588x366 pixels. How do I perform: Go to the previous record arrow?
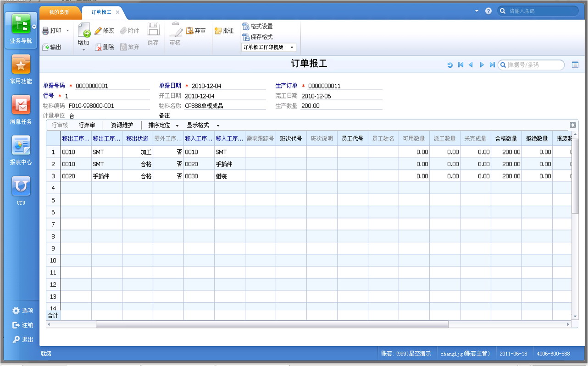471,65
